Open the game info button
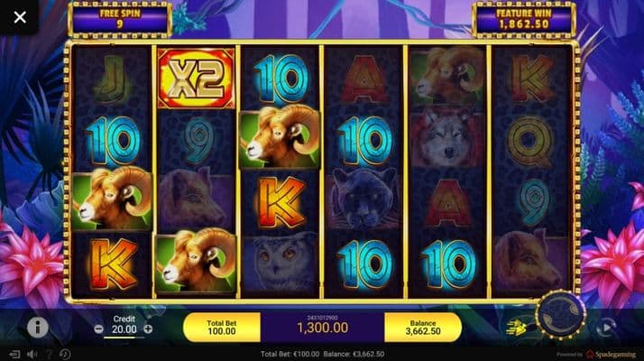This screenshot has height=361, width=644. (x=37, y=328)
